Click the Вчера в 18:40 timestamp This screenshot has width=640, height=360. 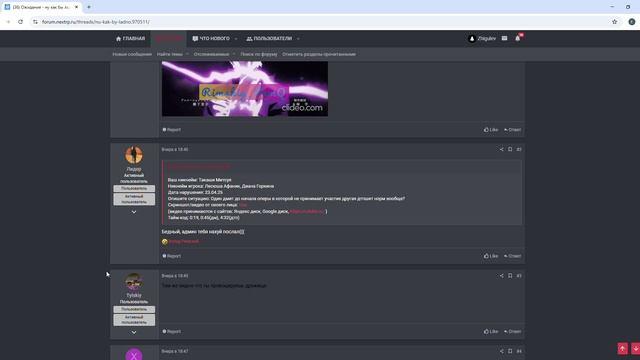click(175, 149)
